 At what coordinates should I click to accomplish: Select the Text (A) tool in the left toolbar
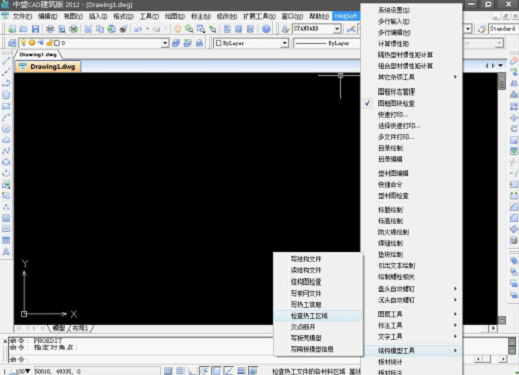click(x=6, y=252)
